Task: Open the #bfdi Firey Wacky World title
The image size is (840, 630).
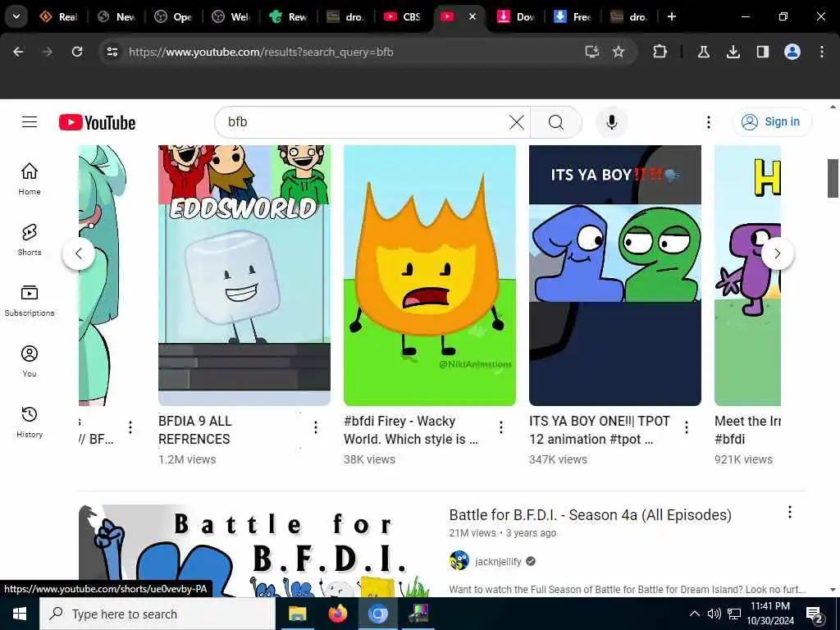Action: point(411,430)
